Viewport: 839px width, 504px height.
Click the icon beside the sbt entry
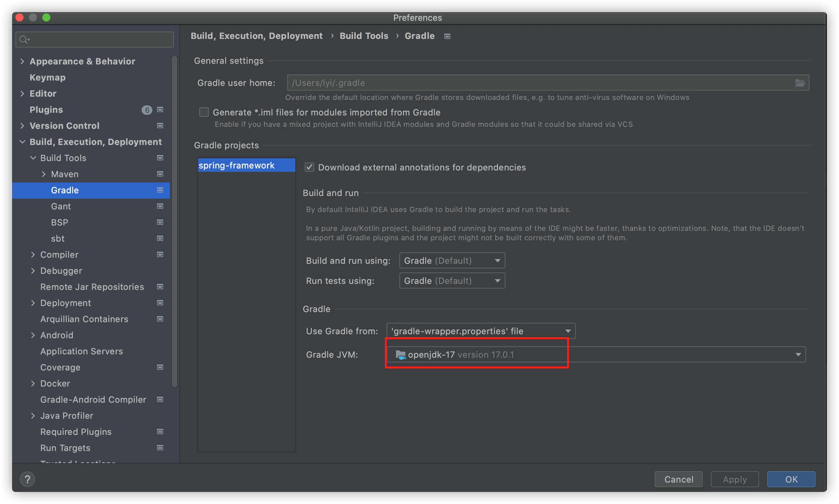click(x=160, y=239)
